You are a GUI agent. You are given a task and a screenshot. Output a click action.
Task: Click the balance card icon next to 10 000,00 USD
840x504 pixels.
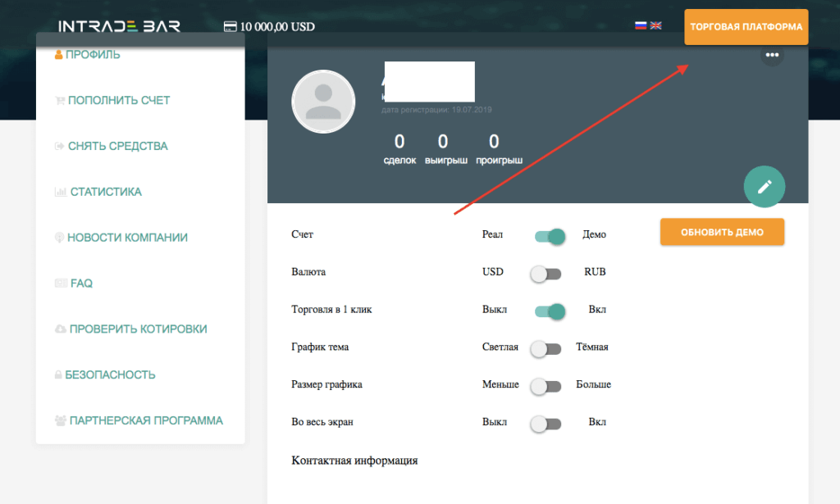tap(231, 25)
